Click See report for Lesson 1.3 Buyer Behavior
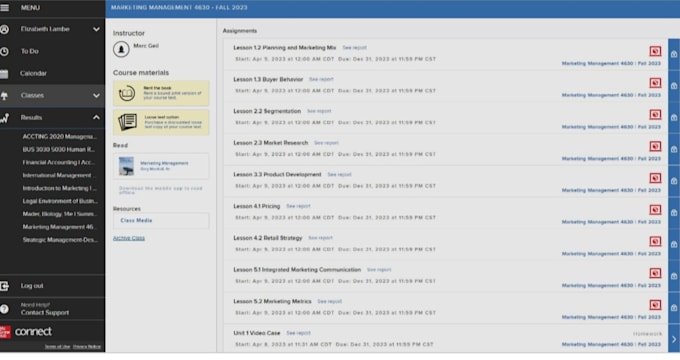The height and width of the screenshot is (360, 680). pos(321,79)
